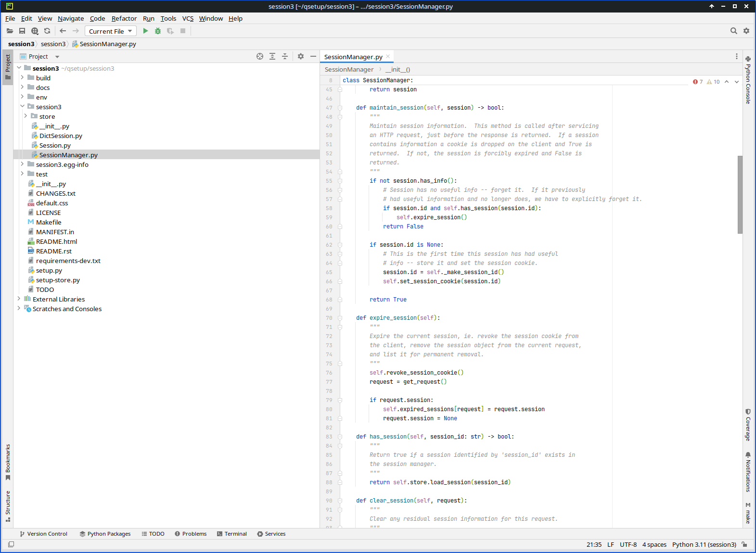Open the Services tool window
Image resolution: width=756 pixels, height=553 pixels.
point(271,534)
